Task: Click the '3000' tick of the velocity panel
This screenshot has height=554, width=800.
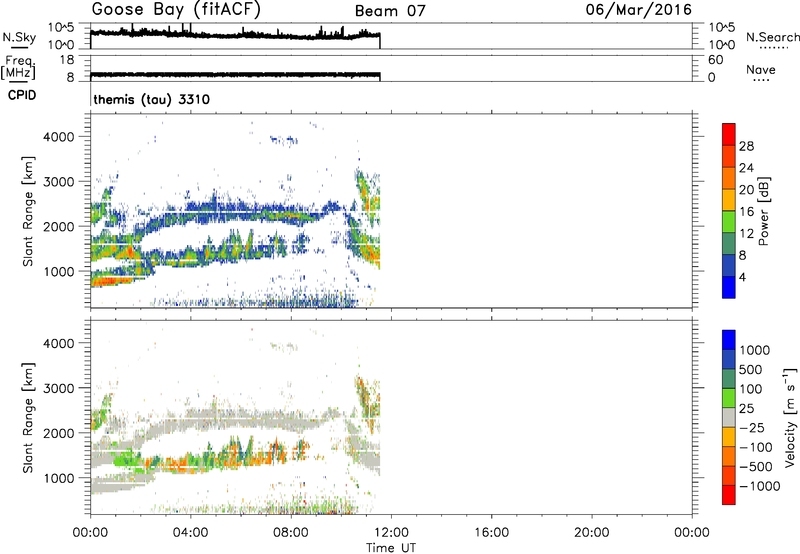Action: click(x=59, y=388)
